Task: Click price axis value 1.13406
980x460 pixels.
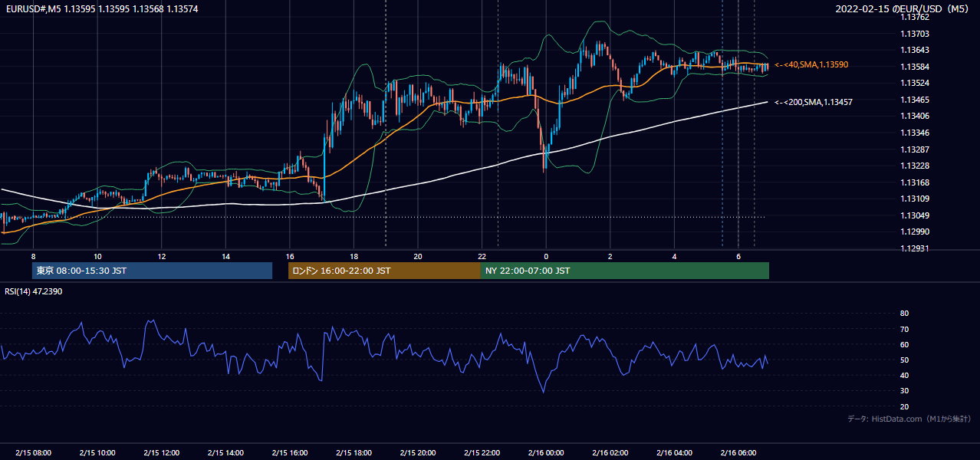Action: [x=914, y=116]
